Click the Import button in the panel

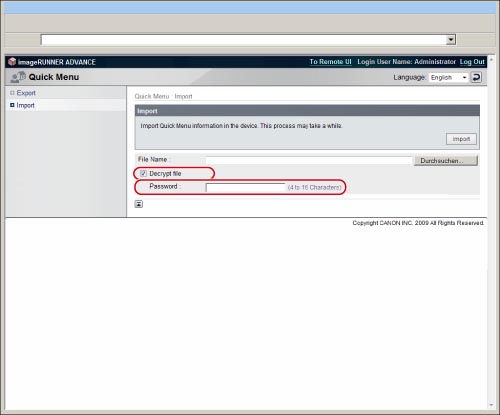(x=461, y=139)
